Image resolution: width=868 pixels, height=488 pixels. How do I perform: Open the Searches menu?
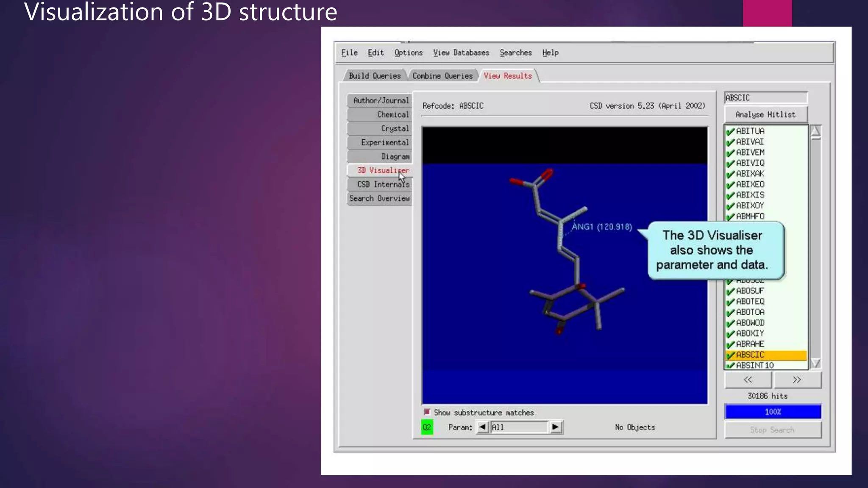point(515,53)
